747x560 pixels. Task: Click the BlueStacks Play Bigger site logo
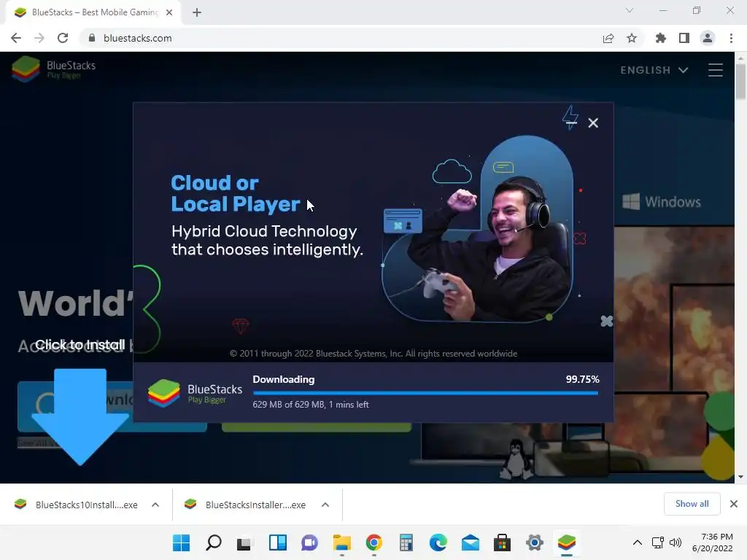[53, 69]
